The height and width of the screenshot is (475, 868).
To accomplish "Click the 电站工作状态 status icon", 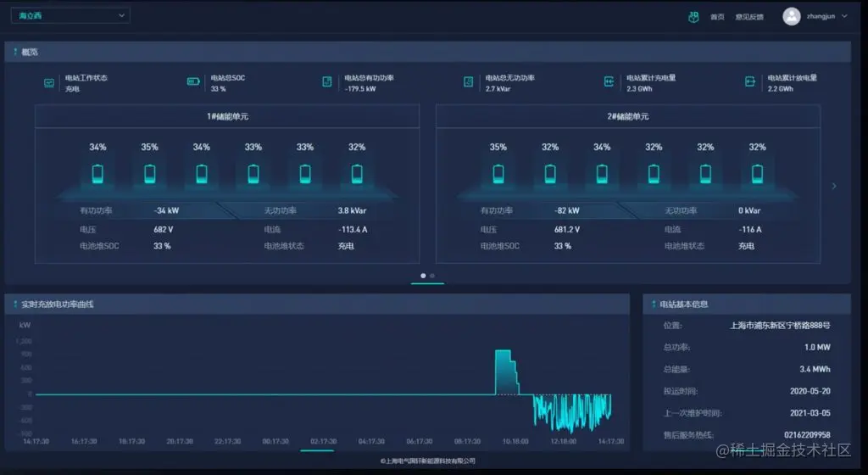I will point(49,83).
